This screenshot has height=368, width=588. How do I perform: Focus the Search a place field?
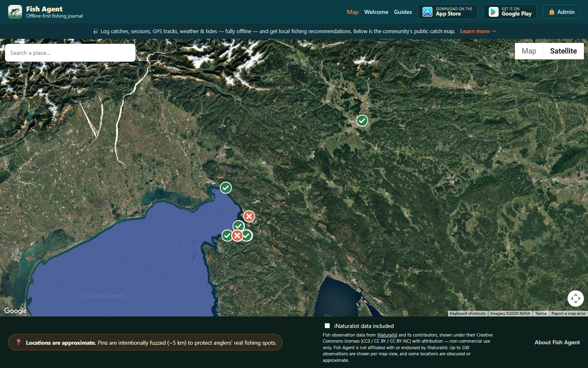(x=70, y=53)
